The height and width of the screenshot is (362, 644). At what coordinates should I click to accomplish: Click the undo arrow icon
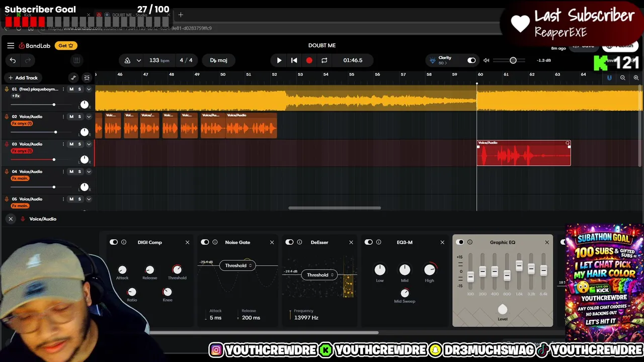[13, 60]
